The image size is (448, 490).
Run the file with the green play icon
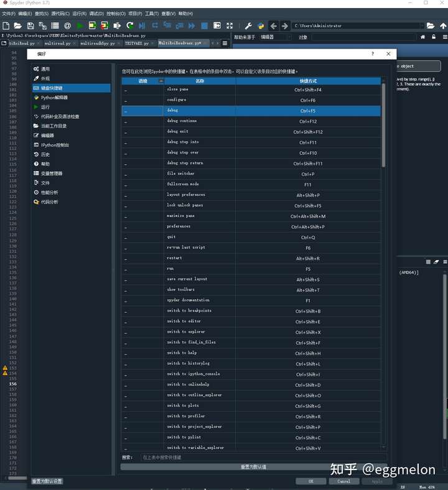tap(80, 25)
